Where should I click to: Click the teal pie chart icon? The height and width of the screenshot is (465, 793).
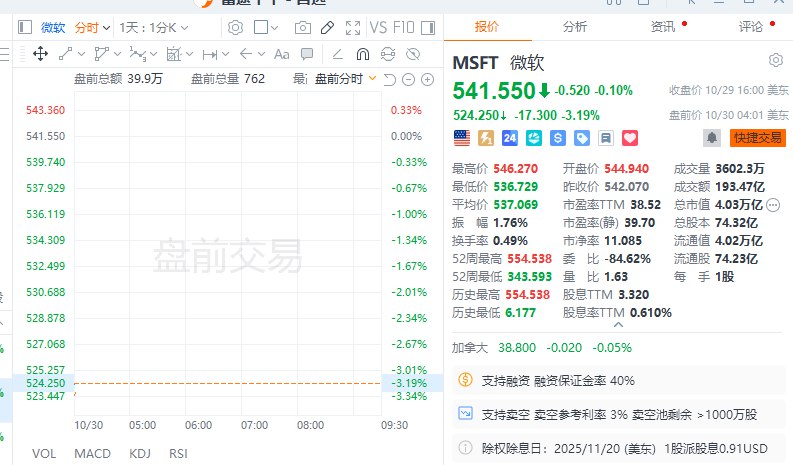[x=534, y=138]
